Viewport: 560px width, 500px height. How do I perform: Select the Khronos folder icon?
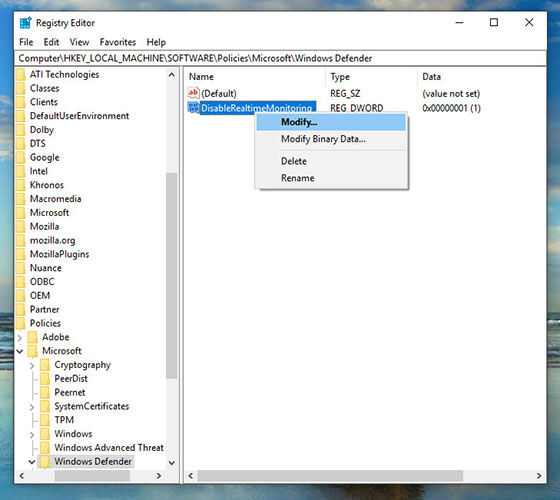(x=21, y=185)
